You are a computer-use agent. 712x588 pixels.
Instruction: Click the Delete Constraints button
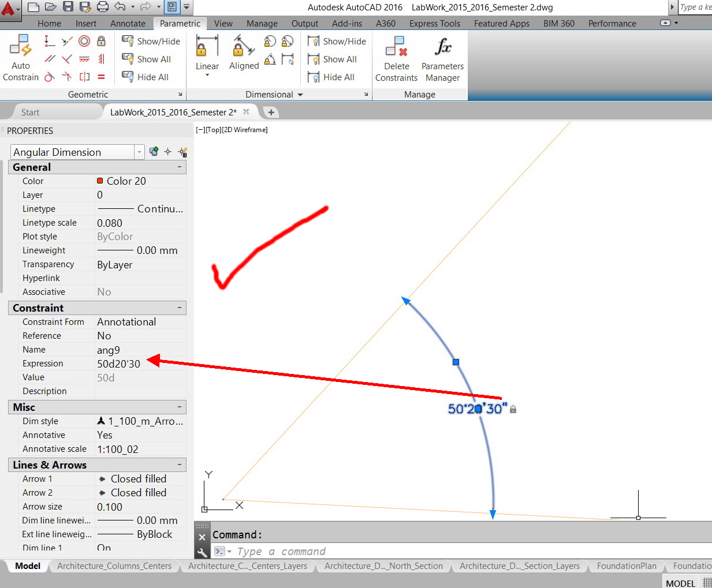(x=396, y=58)
